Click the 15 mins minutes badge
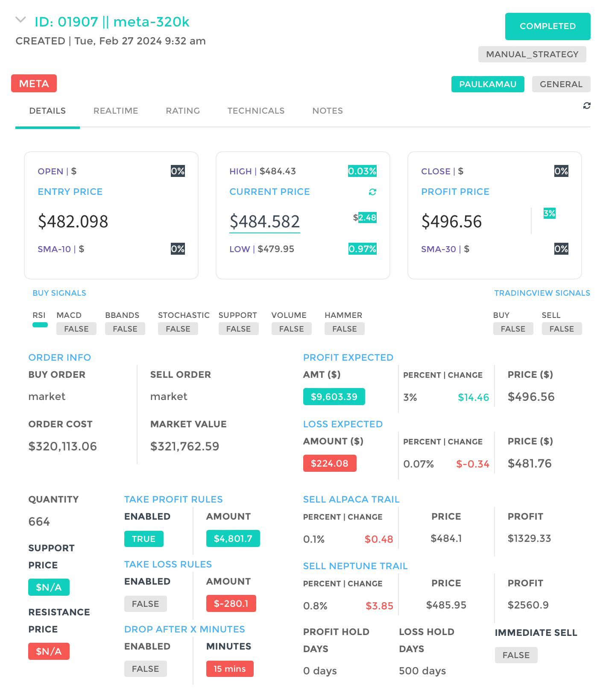The width and height of the screenshot is (603, 700). 230,669
